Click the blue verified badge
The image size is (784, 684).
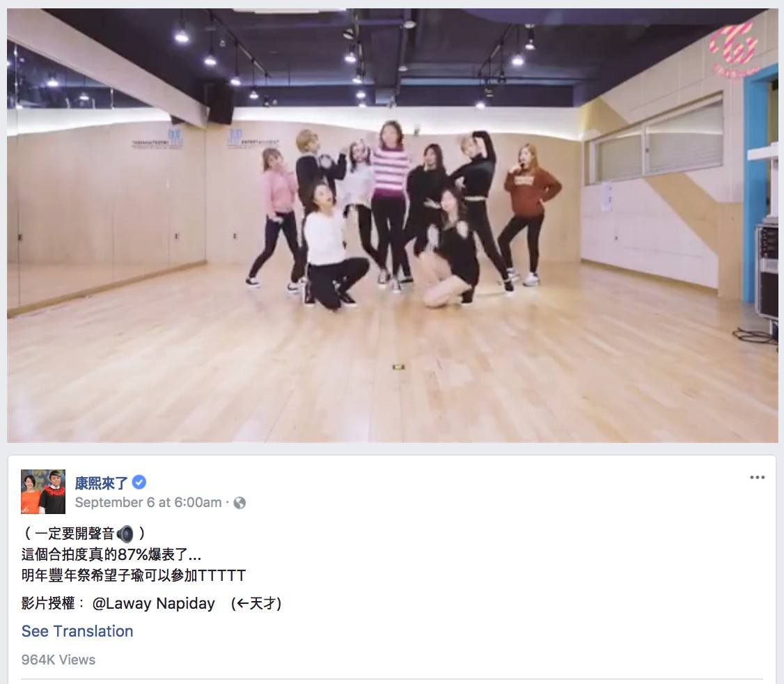click(x=139, y=483)
